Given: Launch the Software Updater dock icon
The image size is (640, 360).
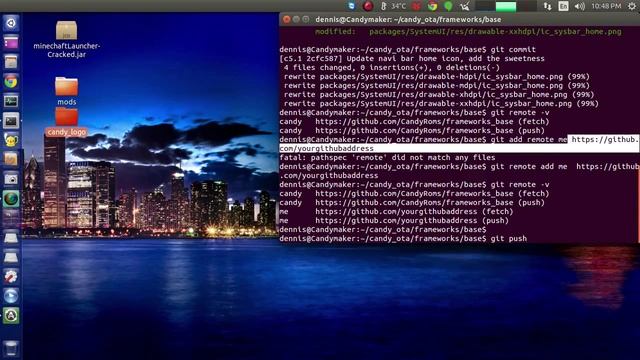Looking at the screenshot, I should [x=11, y=316].
